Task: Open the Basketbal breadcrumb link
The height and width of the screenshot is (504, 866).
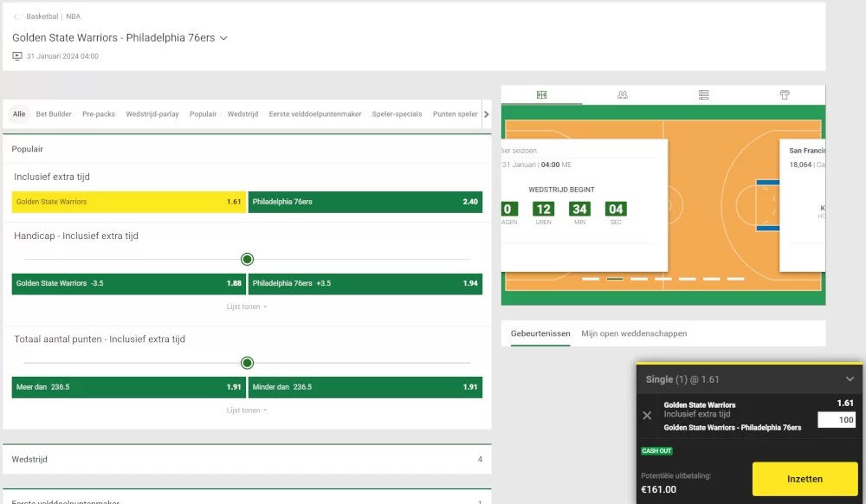Action: point(42,16)
